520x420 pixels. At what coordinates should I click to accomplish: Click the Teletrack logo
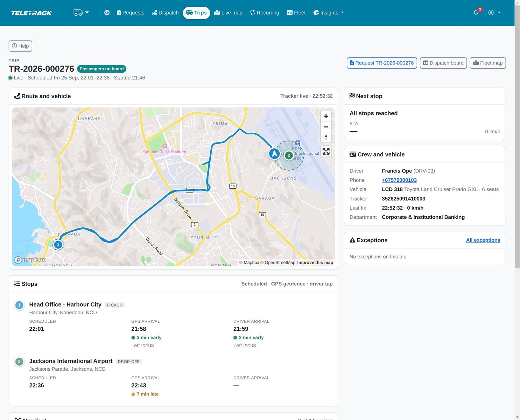(x=31, y=13)
